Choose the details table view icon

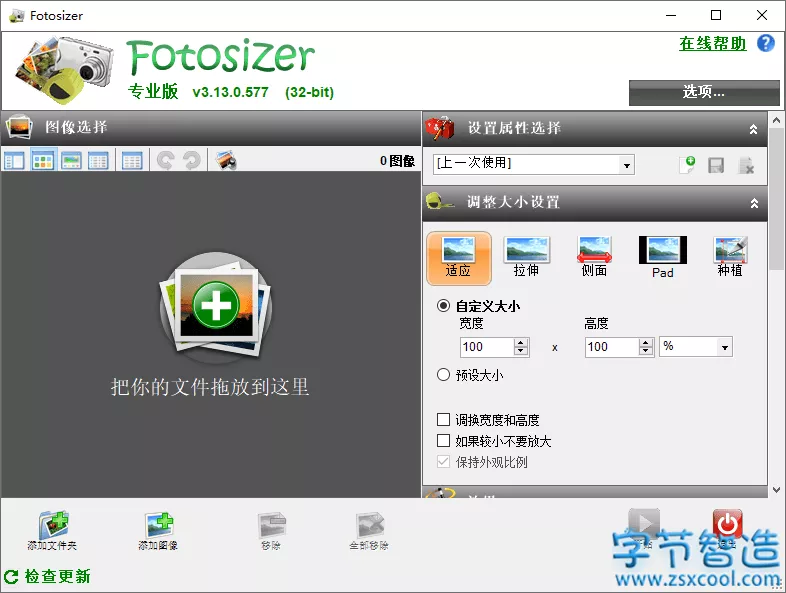pos(132,161)
